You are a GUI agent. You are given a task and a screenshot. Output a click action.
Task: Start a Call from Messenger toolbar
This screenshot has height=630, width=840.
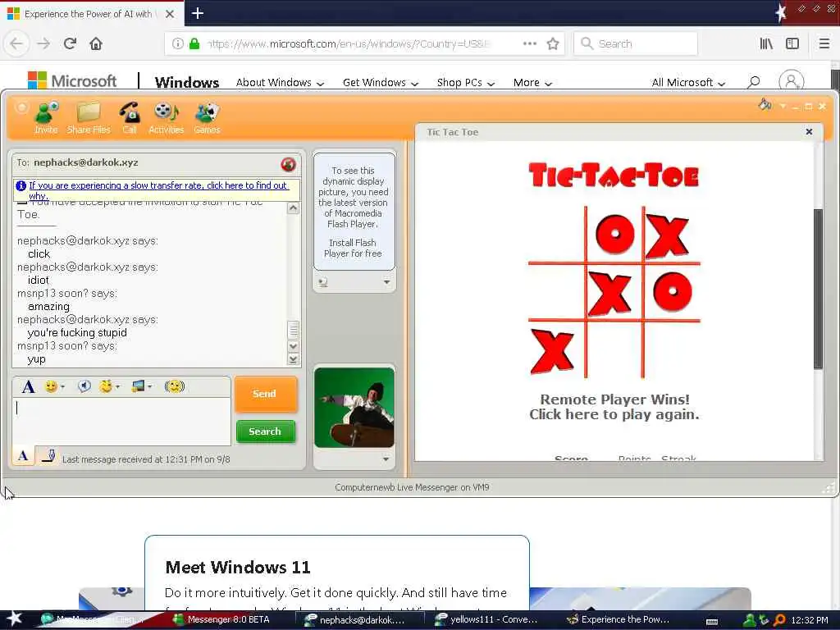130,118
